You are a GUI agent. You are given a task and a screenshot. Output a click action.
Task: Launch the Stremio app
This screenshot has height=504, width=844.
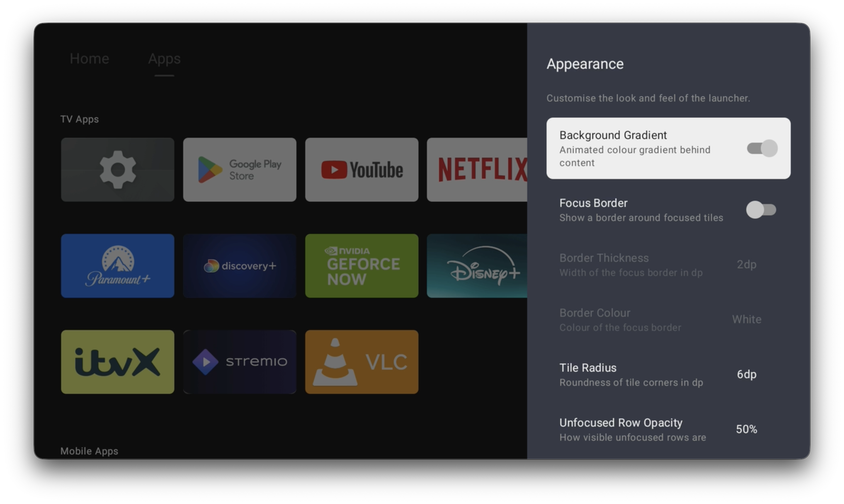(239, 362)
